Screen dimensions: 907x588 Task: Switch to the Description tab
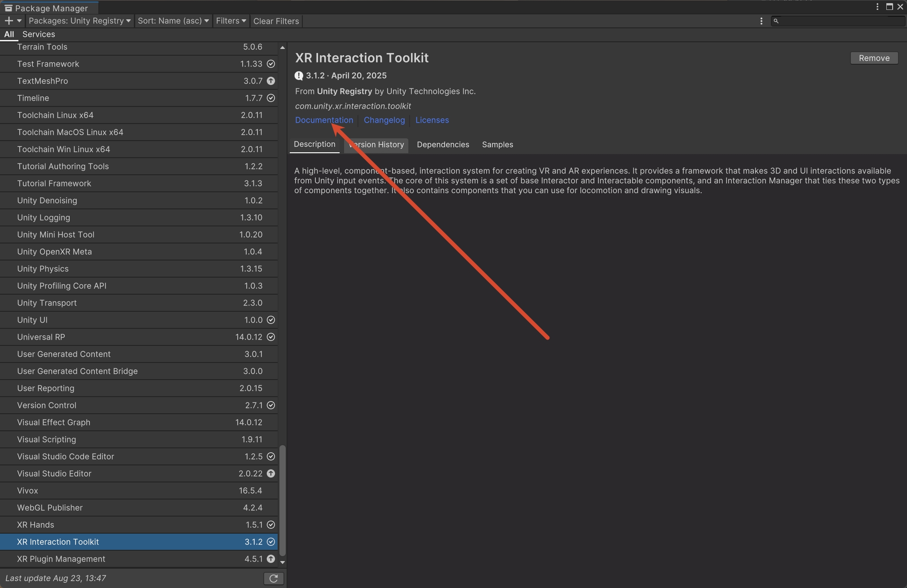(x=314, y=144)
